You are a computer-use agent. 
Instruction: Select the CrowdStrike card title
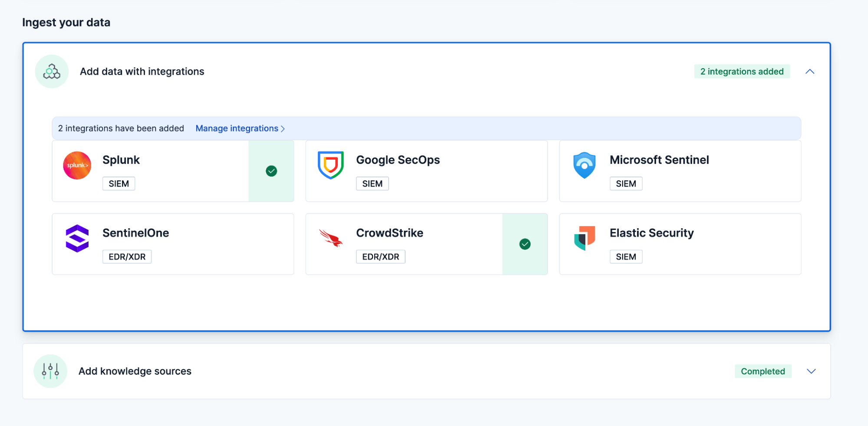tap(389, 233)
